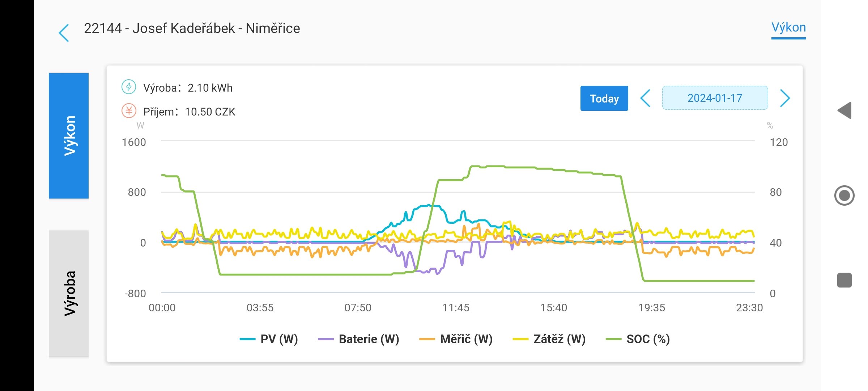Click the green SOC legend color line
The height and width of the screenshot is (391, 868).
[613, 339]
